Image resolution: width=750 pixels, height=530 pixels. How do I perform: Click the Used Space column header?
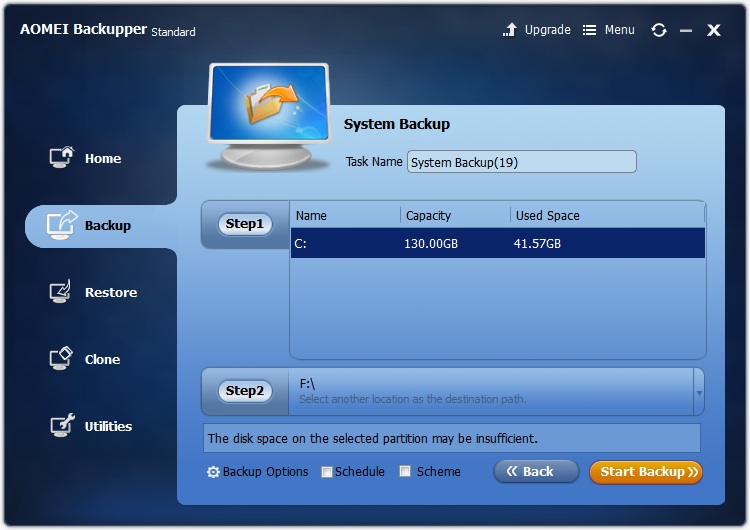coord(547,215)
